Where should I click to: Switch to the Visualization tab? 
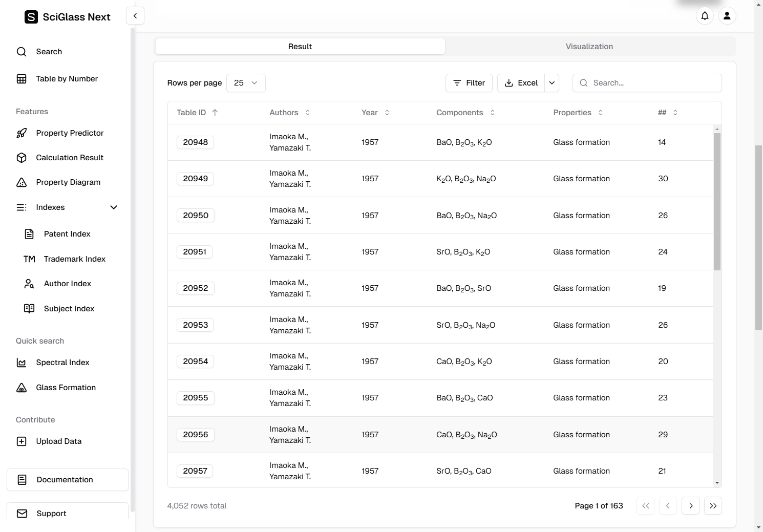coord(589,47)
